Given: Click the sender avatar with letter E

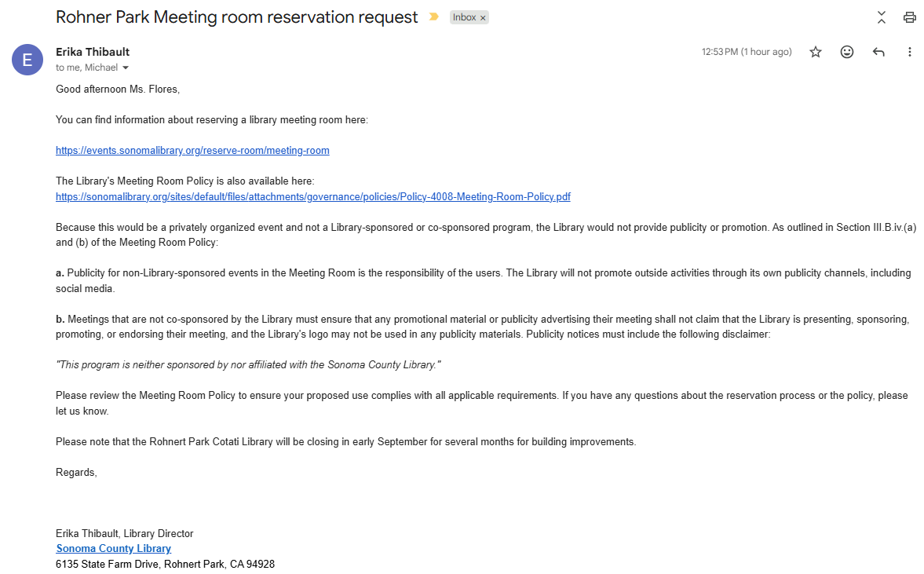Looking at the screenshot, I should tap(27, 60).
